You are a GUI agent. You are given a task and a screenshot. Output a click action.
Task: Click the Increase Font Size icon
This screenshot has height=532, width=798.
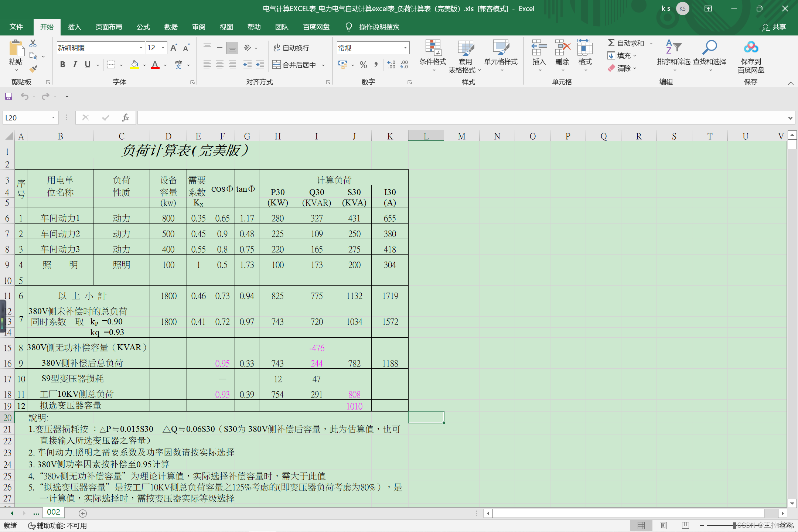pyautogui.click(x=174, y=48)
